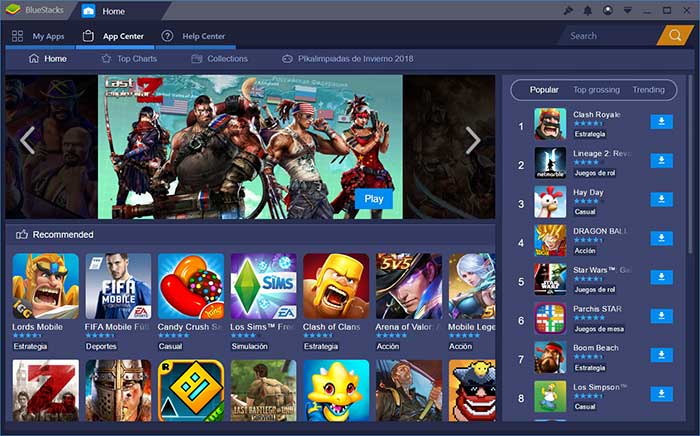Go to Home sub-navigation item
This screenshot has height=436, width=700.
[x=47, y=58]
